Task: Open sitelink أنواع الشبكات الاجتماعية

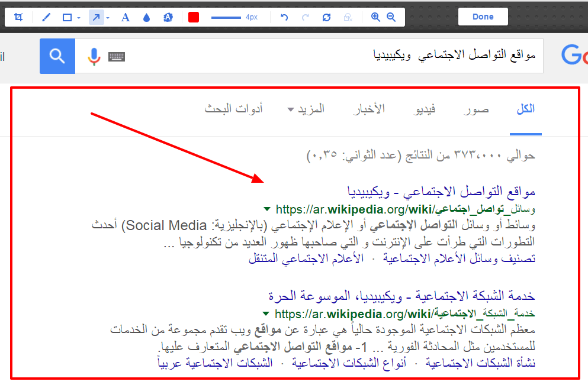Action: (x=349, y=363)
